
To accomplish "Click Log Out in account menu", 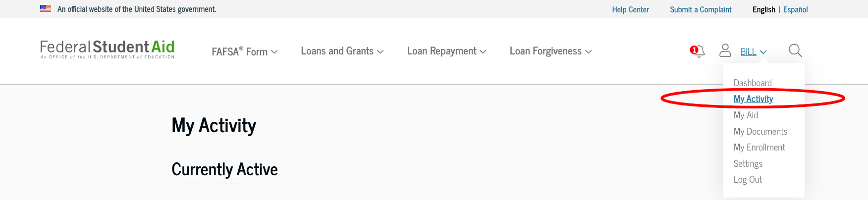I will (748, 180).
